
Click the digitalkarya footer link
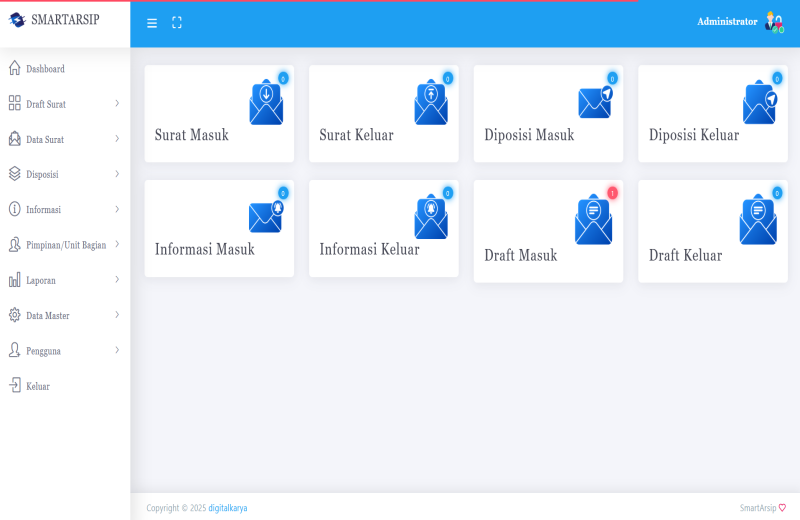[228, 508]
